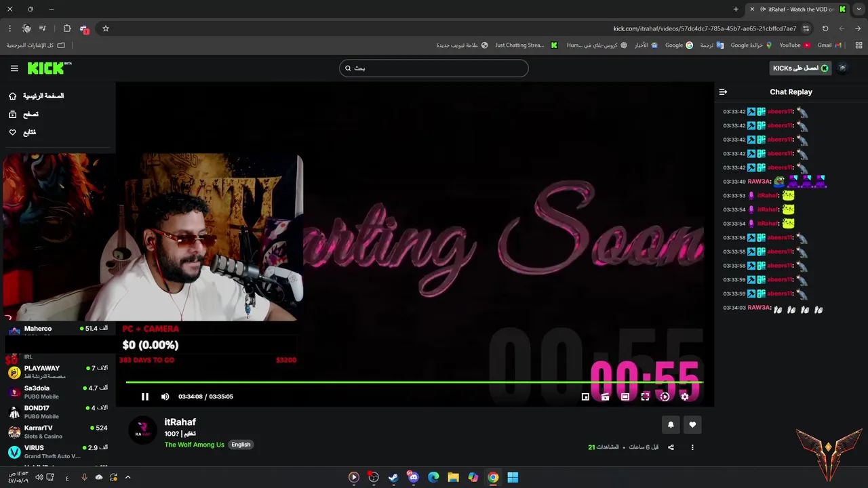Open video player settings gear

(x=684, y=396)
